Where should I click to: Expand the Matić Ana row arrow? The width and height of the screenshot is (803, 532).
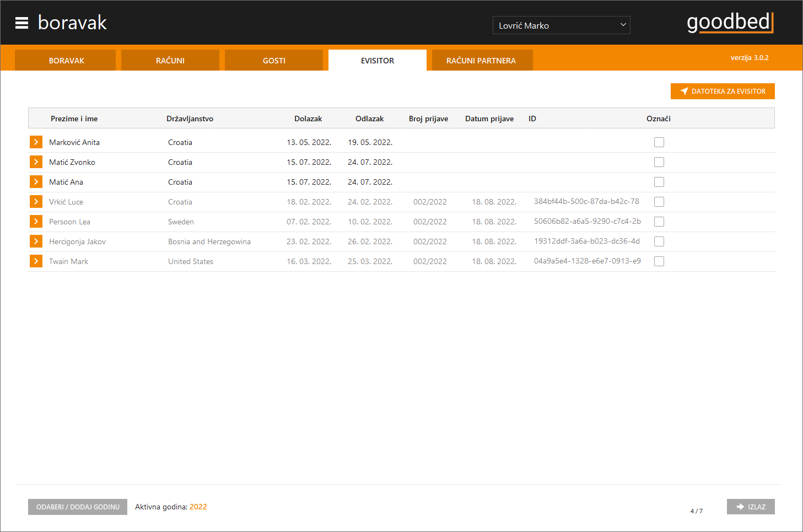pyautogui.click(x=36, y=182)
